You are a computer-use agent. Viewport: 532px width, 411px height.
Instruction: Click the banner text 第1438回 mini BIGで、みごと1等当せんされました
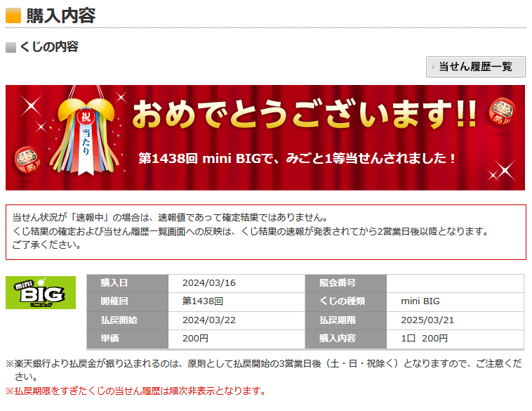tap(297, 158)
